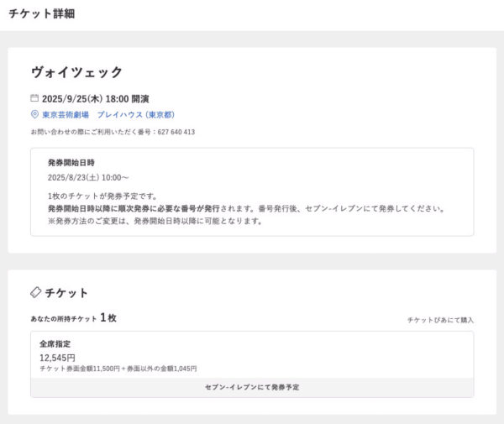The height and width of the screenshot is (424, 504).
Task: Select the 全席指定 seat type label
Action: coord(54,344)
